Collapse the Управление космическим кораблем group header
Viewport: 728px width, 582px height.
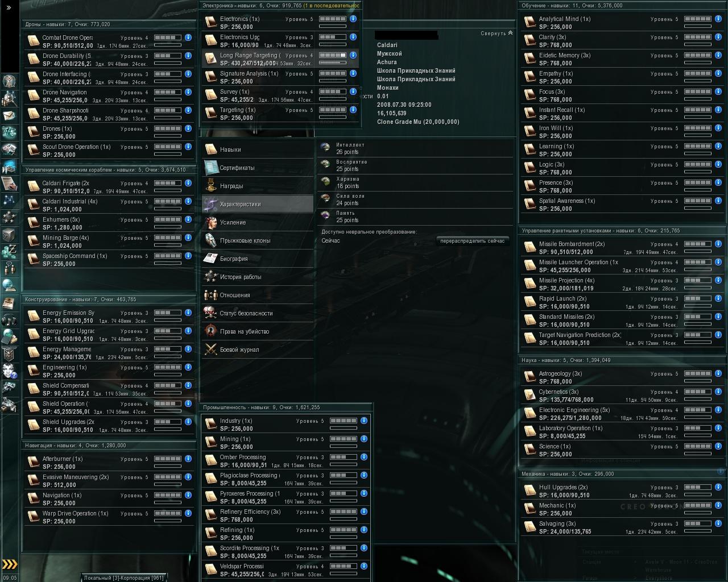pyautogui.click(x=109, y=170)
